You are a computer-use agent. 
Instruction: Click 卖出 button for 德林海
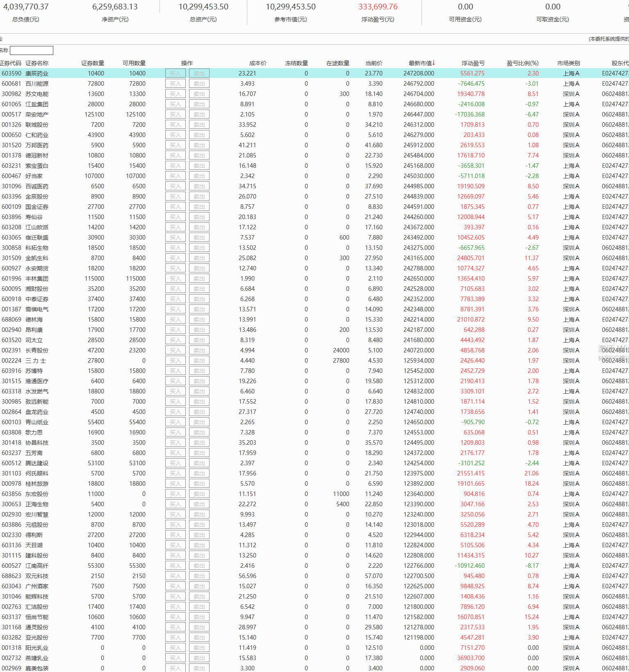[x=199, y=320]
